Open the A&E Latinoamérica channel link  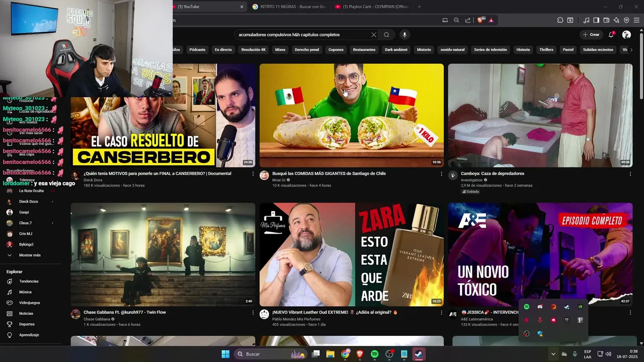[x=478, y=319]
